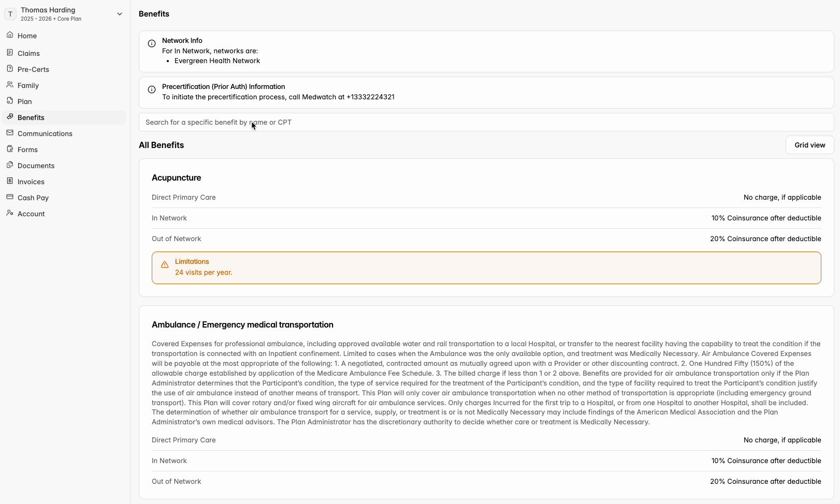The width and height of the screenshot is (840, 504).
Task: Click the Cash Pay card icon
Action: click(x=10, y=197)
